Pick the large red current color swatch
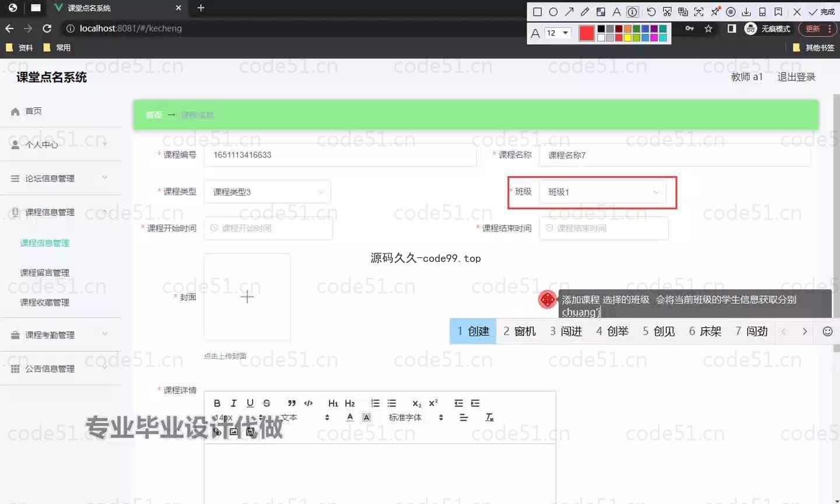Image resolution: width=840 pixels, height=504 pixels. 586,33
